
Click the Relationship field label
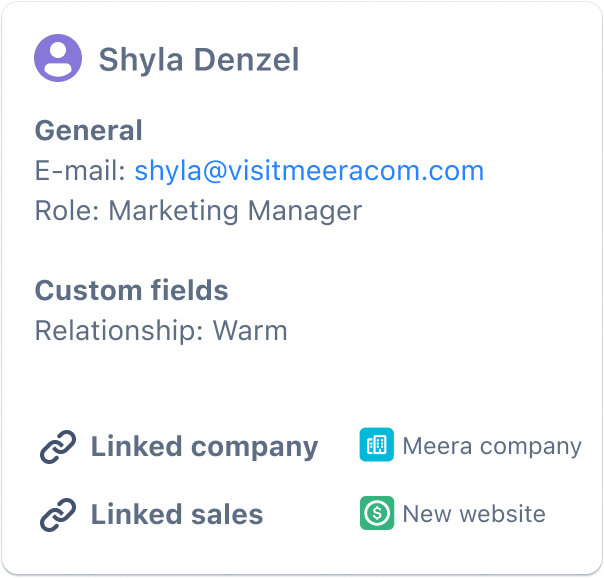click(x=118, y=331)
